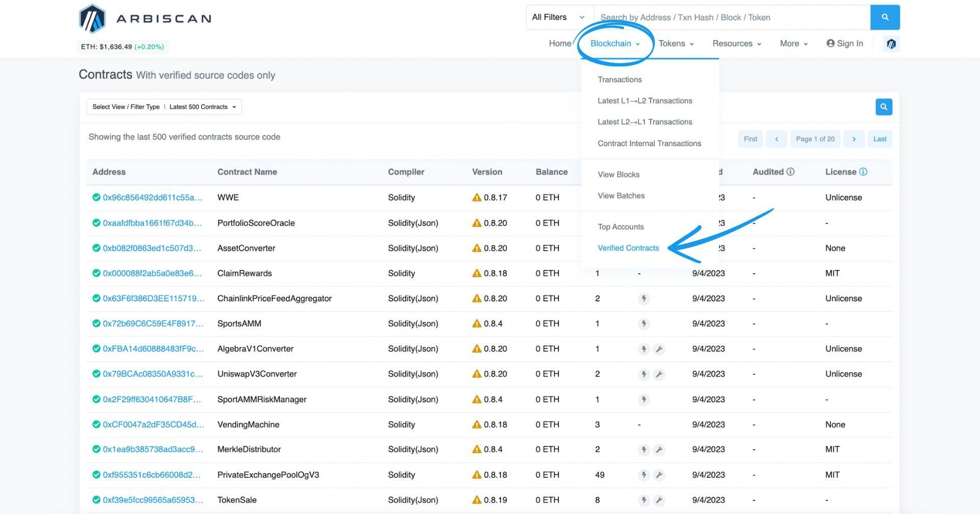Click AssetConverter contract name

coord(246,248)
